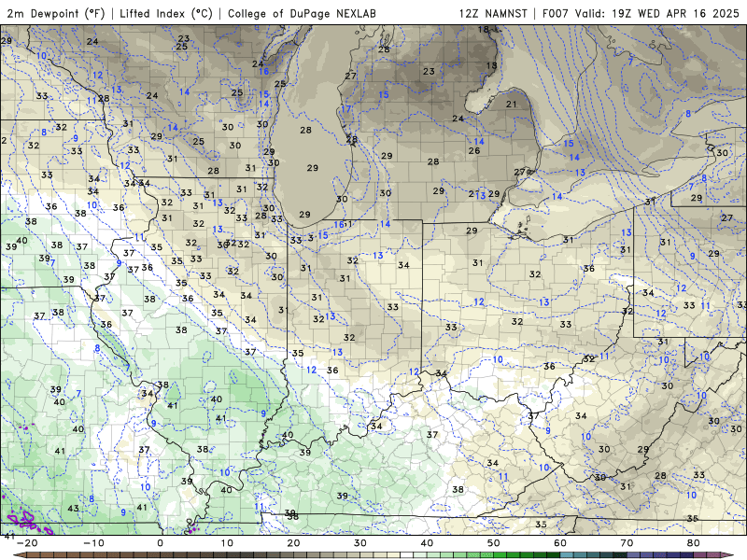The height and width of the screenshot is (560, 747).
Task: Select the 80 tick label on the color scale
Action: coord(694,543)
